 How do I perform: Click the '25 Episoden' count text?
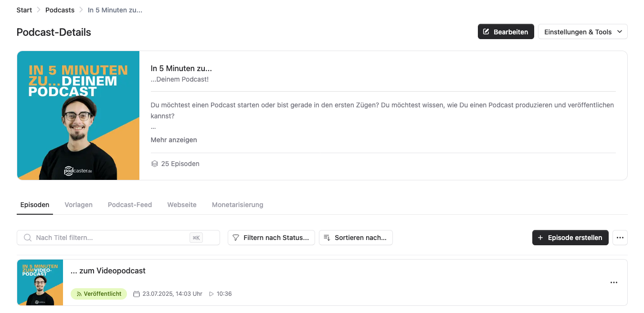click(180, 164)
